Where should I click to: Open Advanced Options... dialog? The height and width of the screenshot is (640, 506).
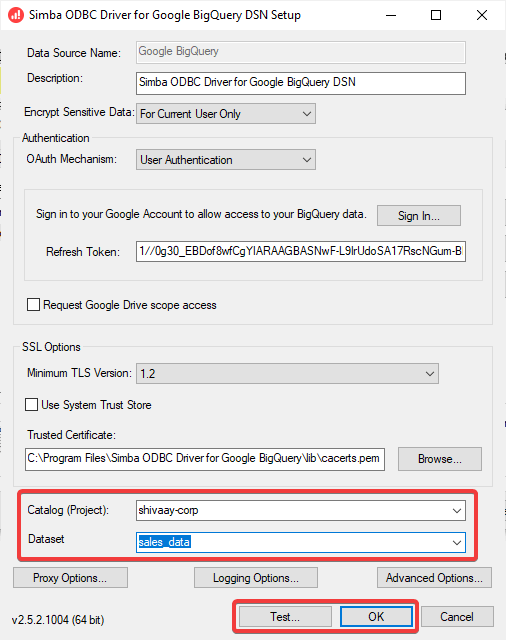434,578
